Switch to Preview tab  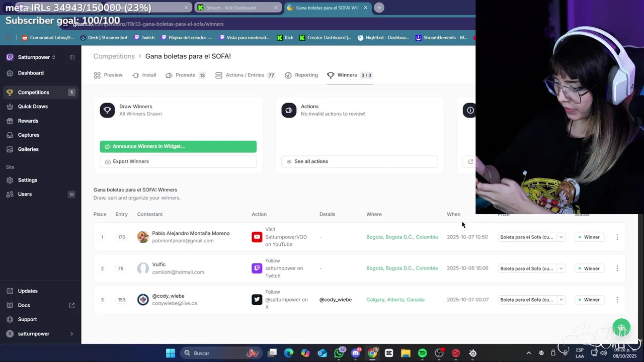[x=108, y=75]
